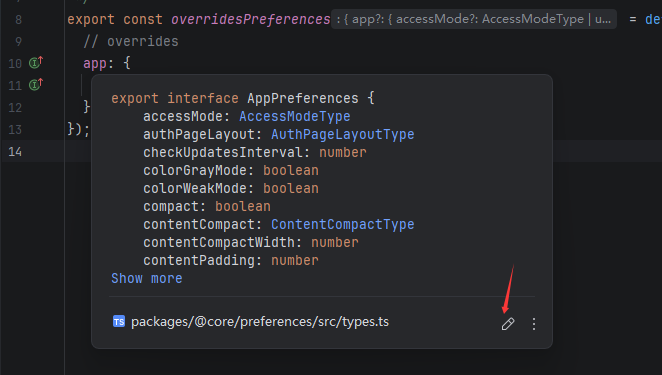Viewport: 662px width, 375px height.
Task: Follow the AuthPageLayoutType type link
Action: tap(342, 135)
